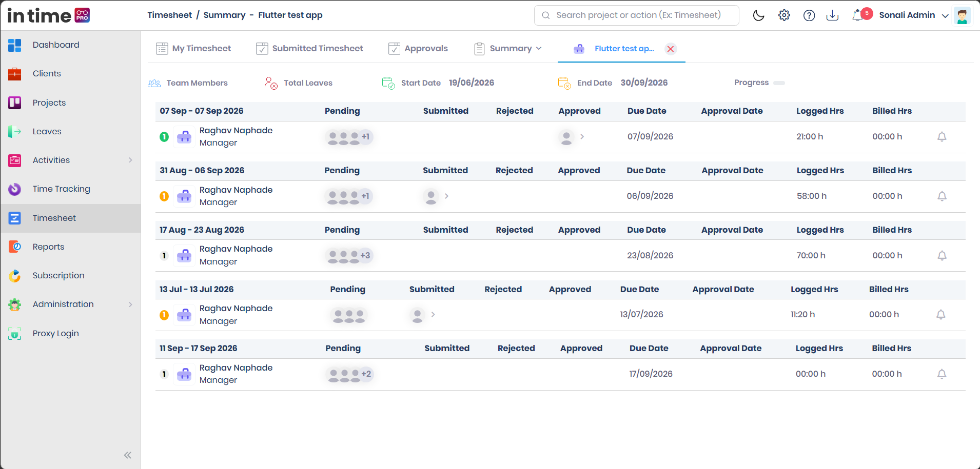
Task: Expand the Administration submenu arrow
Action: (130, 304)
